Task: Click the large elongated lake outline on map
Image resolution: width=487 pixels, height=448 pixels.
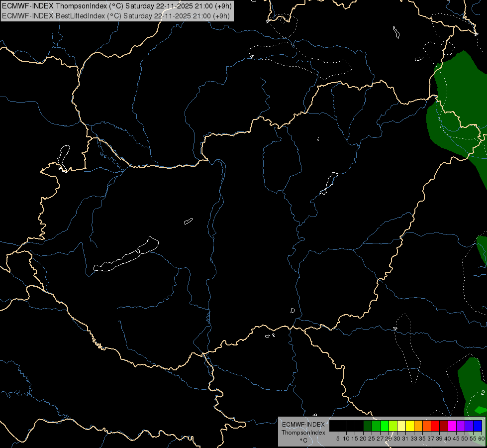Action: (x=126, y=254)
